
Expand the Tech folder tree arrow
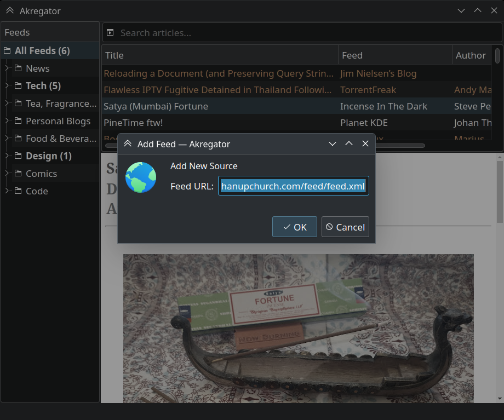click(x=7, y=86)
